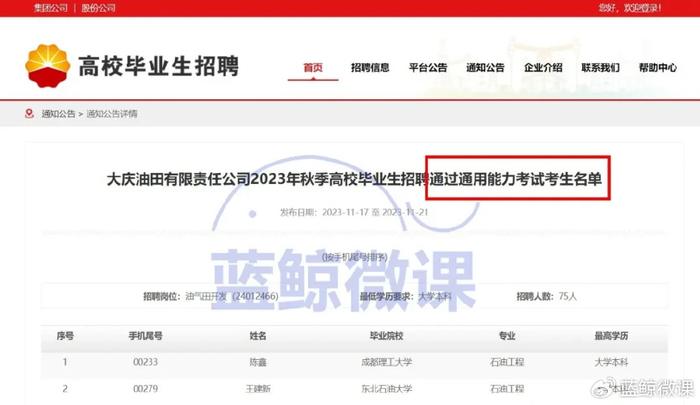Click the 集团公司 link in top bar
The image size is (700, 405).
point(50,8)
